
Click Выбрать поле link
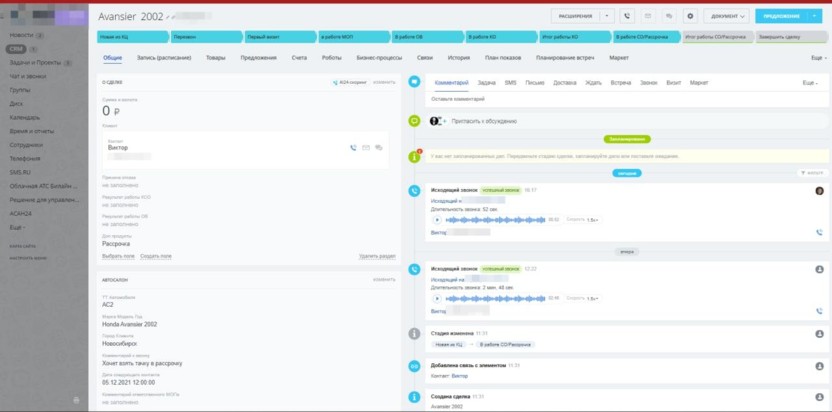coord(118,256)
